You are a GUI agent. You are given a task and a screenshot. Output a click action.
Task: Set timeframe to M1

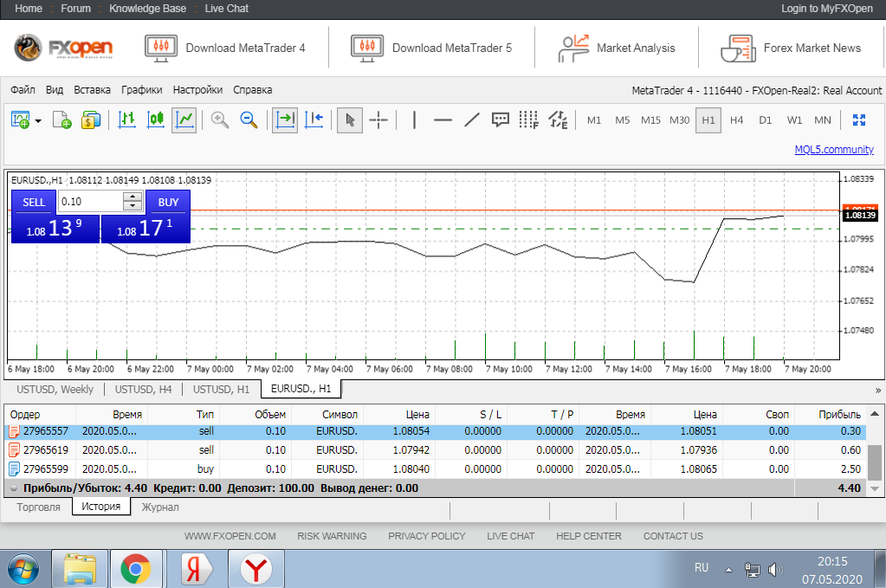click(x=594, y=120)
